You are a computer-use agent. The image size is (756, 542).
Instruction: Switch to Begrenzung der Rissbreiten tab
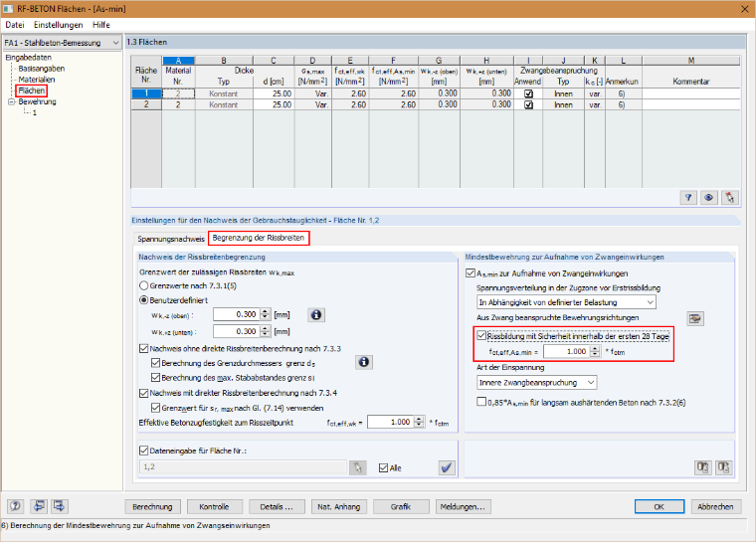[259, 238]
